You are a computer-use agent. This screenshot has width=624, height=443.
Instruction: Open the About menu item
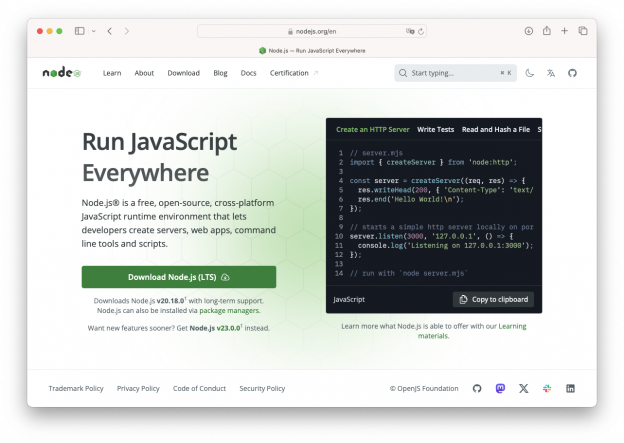(144, 73)
